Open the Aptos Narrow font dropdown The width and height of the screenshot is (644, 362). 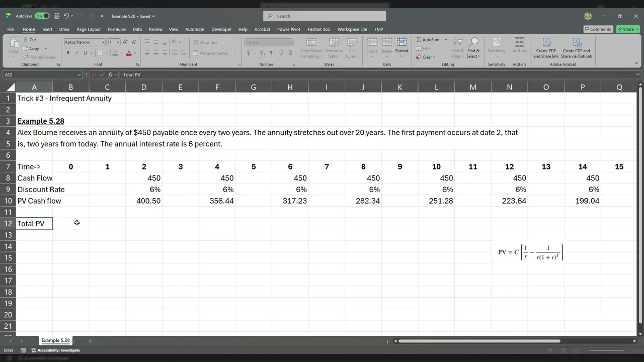pos(103,42)
